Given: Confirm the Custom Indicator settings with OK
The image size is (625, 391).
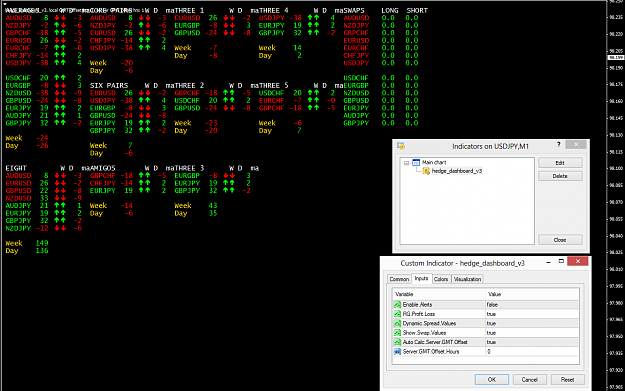Looking at the screenshot, I should click(492, 379).
